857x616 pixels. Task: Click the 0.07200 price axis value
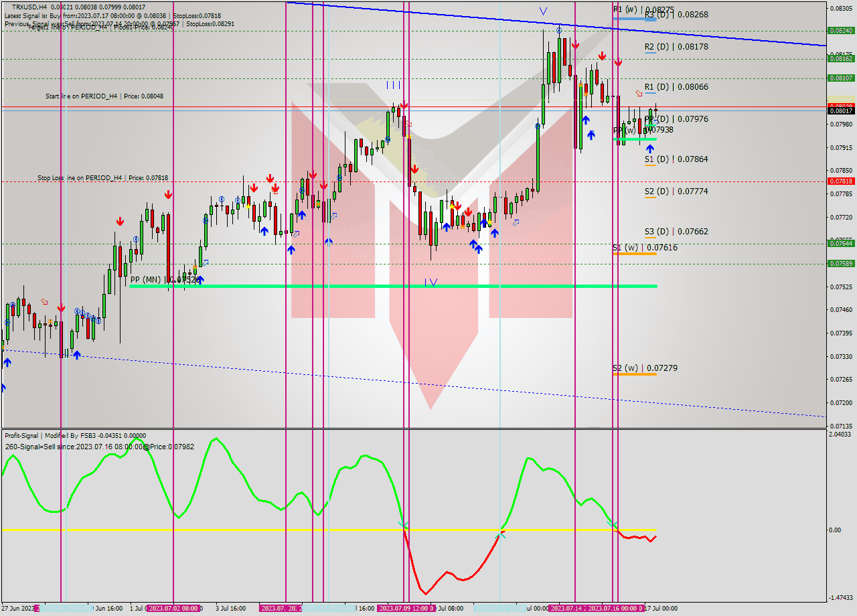click(841, 402)
